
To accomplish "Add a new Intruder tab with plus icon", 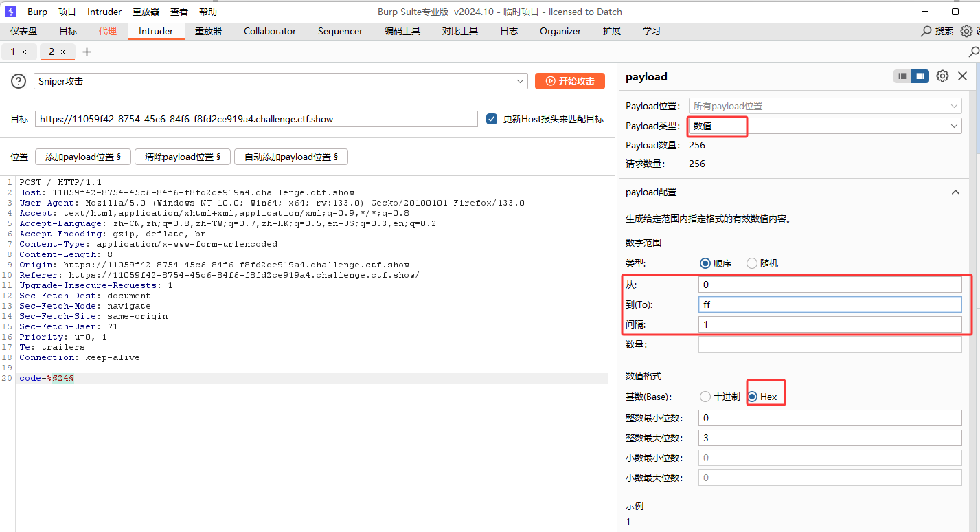I will 87,52.
